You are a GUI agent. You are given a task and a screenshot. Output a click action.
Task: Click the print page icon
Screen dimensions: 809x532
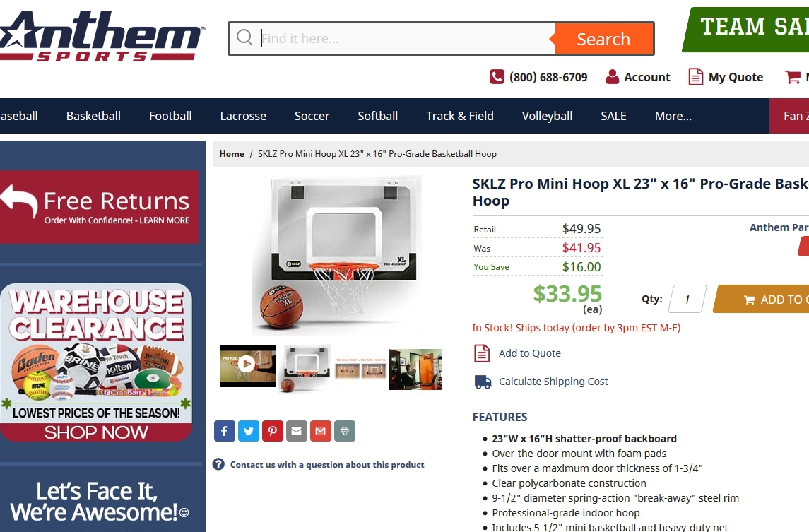(x=345, y=431)
